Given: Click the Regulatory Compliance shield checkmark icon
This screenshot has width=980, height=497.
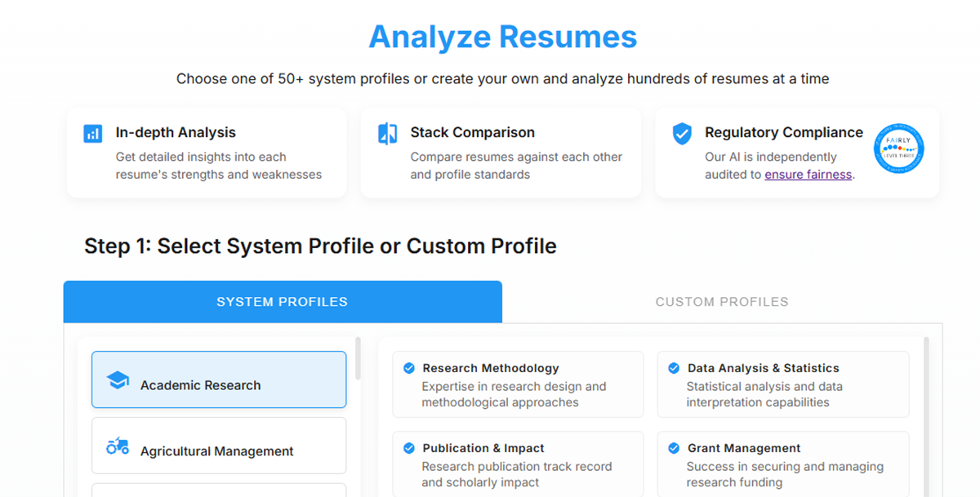Looking at the screenshot, I should click(x=681, y=132).
